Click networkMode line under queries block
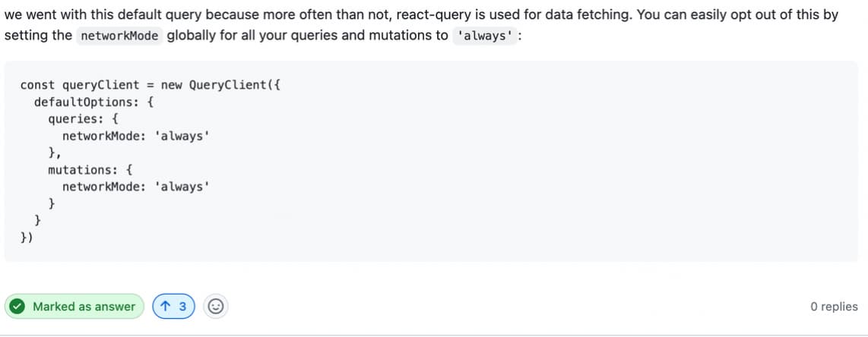The image size is (868, 337). click(135, 136)
